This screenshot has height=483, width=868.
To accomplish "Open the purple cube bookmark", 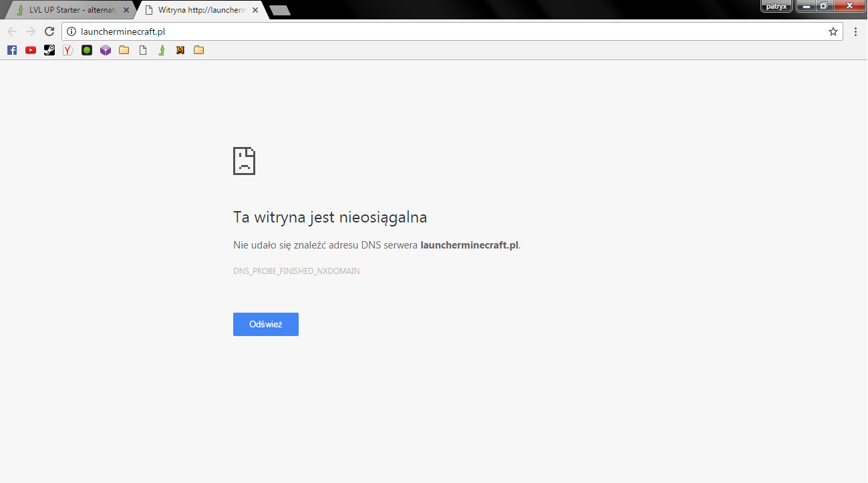I will 106,50.
